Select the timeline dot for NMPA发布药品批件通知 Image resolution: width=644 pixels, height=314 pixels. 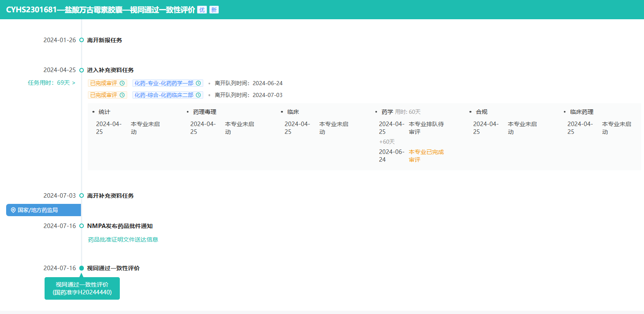(x=81, y=226)
